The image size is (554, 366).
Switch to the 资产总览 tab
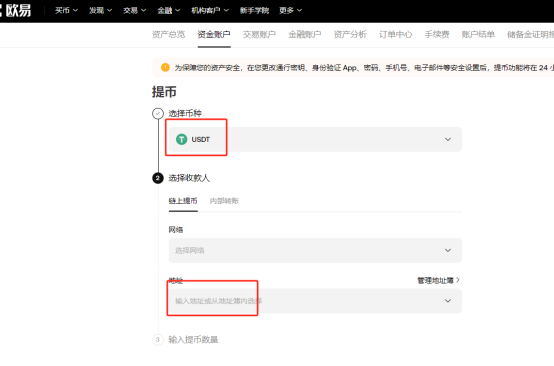pyautogui.click(x=169, y=34)
